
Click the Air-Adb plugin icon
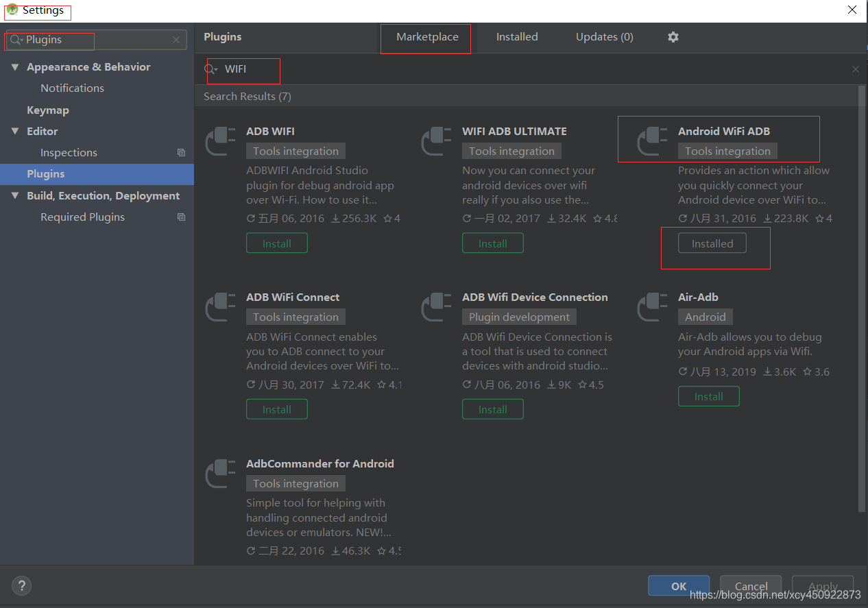click(653, 308)
